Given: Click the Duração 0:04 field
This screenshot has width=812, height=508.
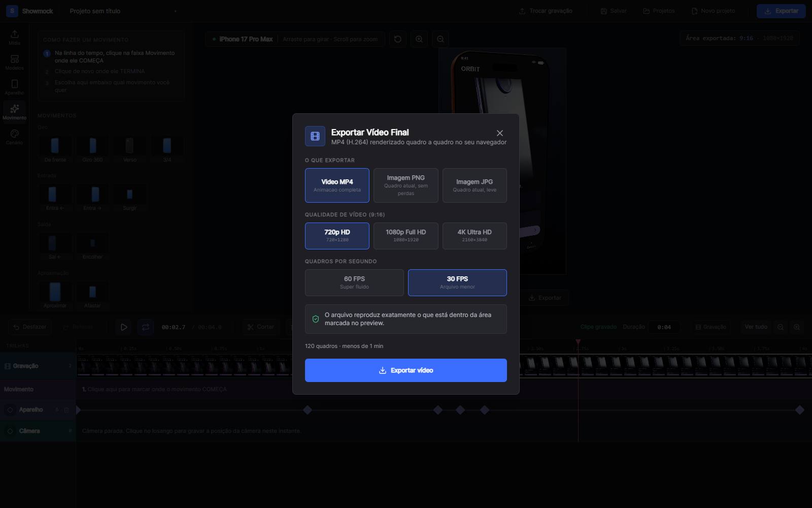Looking at the screenshot, I should [x=664, y=327].
